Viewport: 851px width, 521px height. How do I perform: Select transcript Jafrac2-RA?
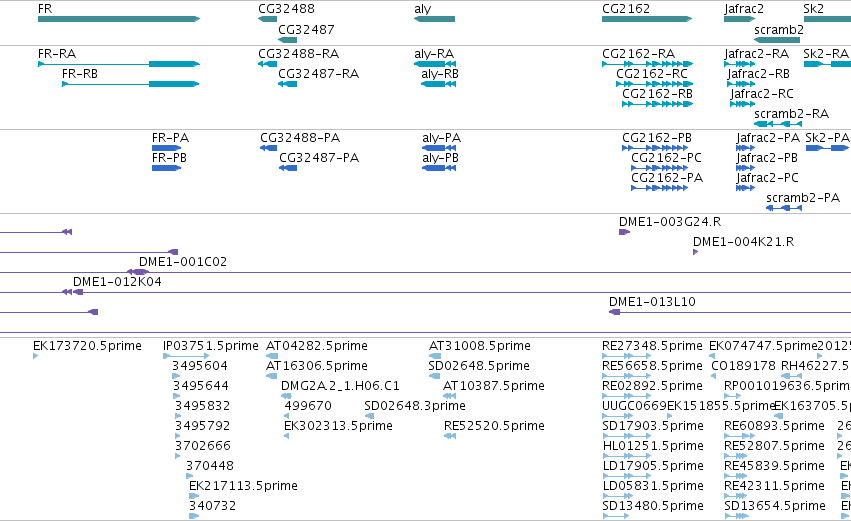(x=740, y=64)
